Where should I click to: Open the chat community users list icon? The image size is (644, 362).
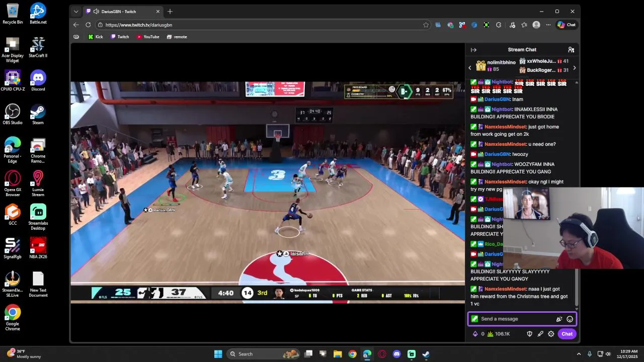coord(571,50)
